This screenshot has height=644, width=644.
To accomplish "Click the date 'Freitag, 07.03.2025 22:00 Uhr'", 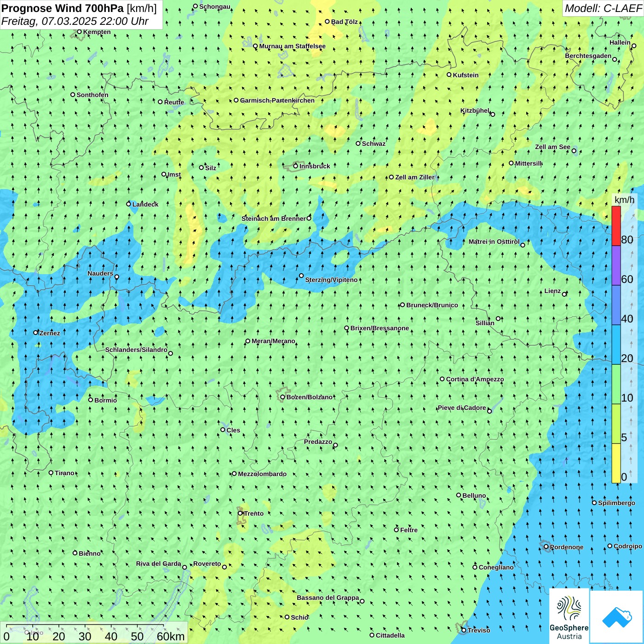I will coord(75,21).
